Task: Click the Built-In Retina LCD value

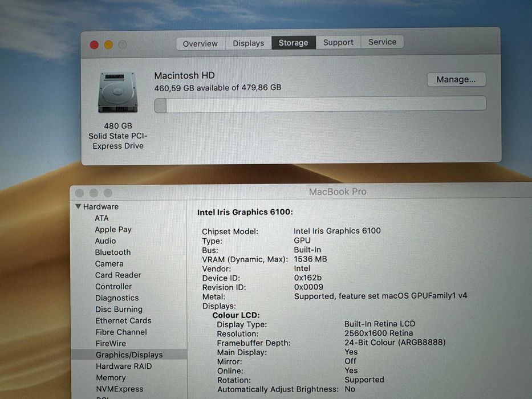Action: coord(380,324)
